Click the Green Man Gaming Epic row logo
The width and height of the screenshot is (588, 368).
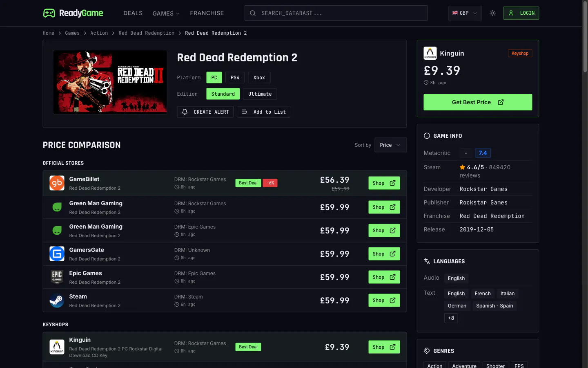tap(57, 231)
